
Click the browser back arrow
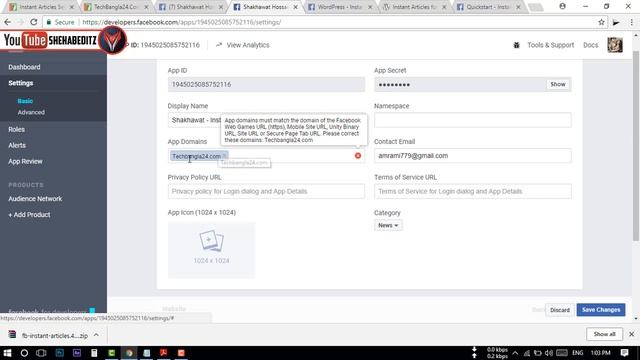[x=8, y=22]
